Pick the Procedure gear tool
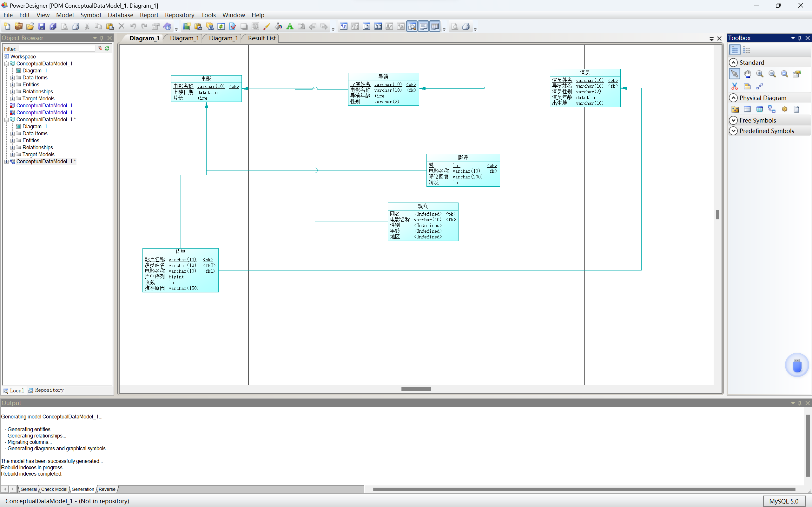 784,109
